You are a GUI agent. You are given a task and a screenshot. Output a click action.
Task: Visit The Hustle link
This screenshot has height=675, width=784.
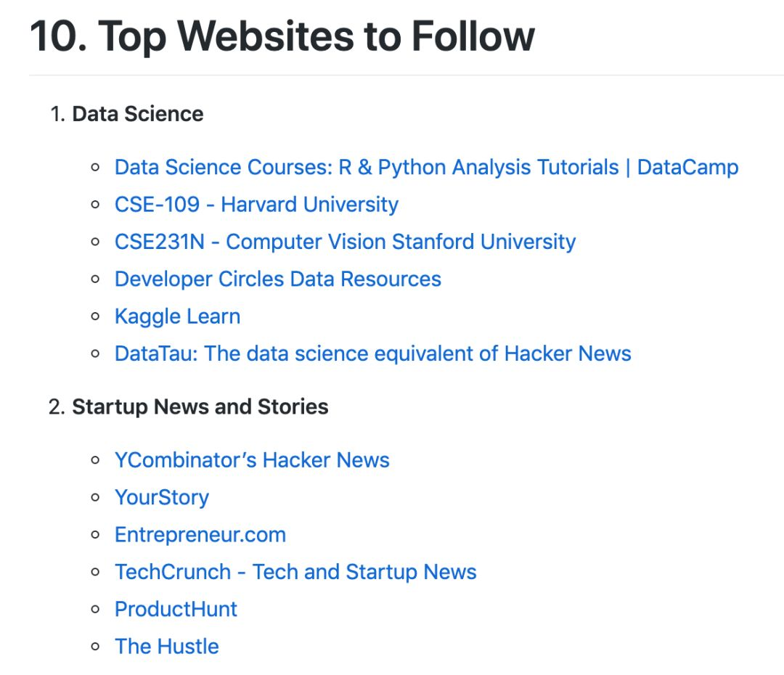click(167, 647)
